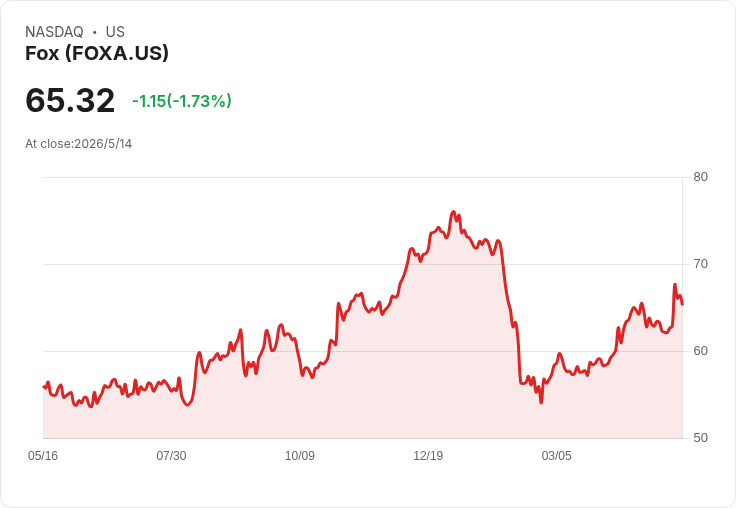Click the 50 price axis label
This screenshot has height=508, width=736.
tap(700, 438)
